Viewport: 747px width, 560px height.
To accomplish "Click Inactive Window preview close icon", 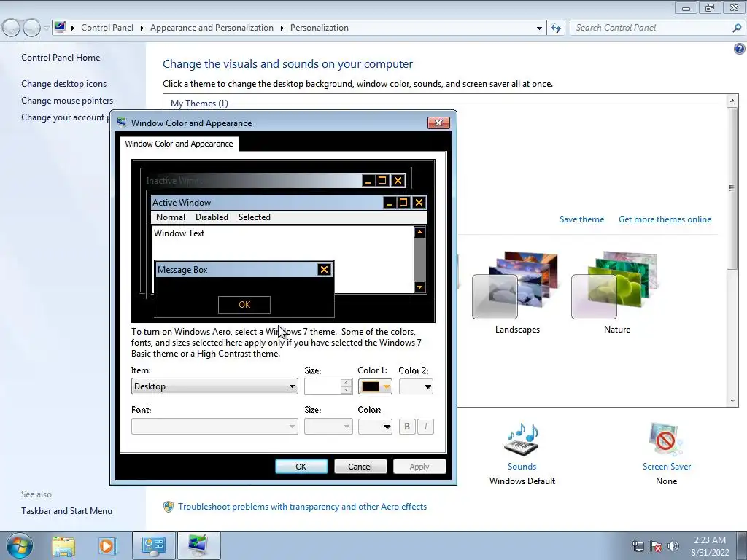I will pos(398,181).
